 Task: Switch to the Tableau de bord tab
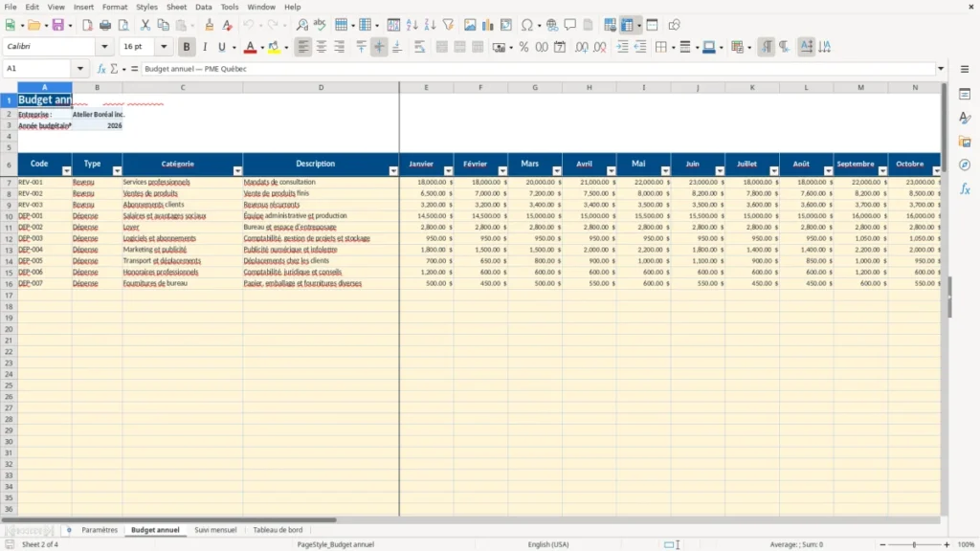(x=278, y=530)
